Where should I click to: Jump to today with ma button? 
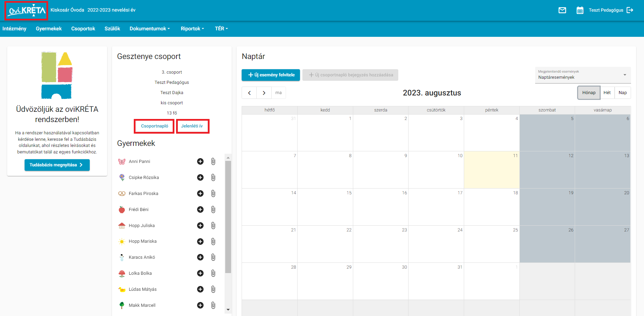pyautogui.click(x=278, y=93)
